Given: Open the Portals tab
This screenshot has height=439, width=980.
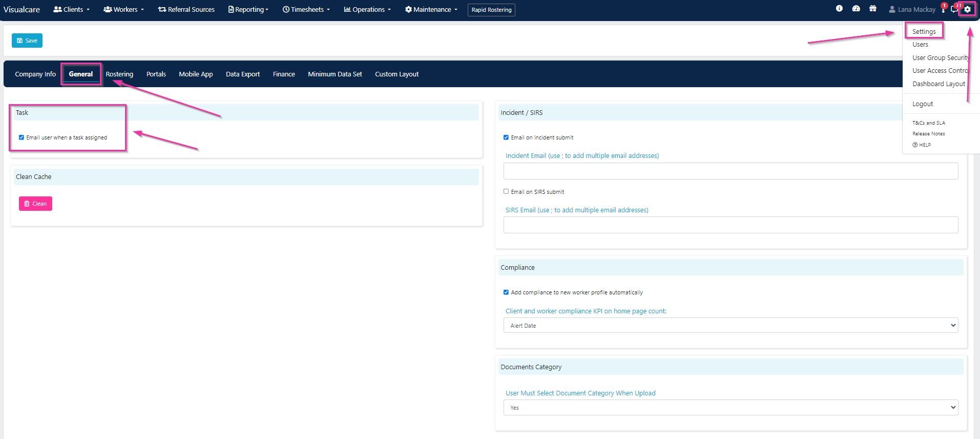Looking at the screenshot, I should point(156,74).
